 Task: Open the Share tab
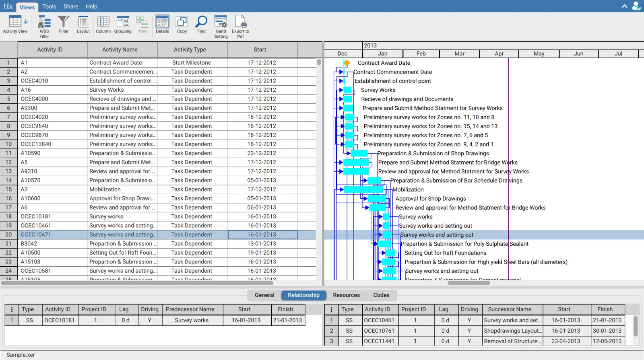click(x=71, y=6)
